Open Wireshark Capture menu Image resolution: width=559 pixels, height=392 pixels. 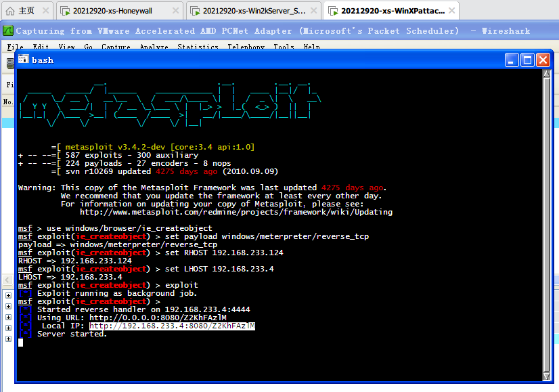coord(116,47)
